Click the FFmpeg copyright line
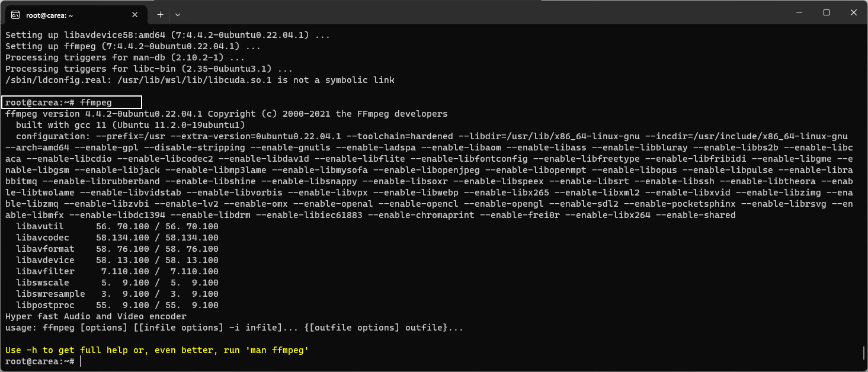Image resolution: width=868 pixels, height=372 pixels. [225, 113]
